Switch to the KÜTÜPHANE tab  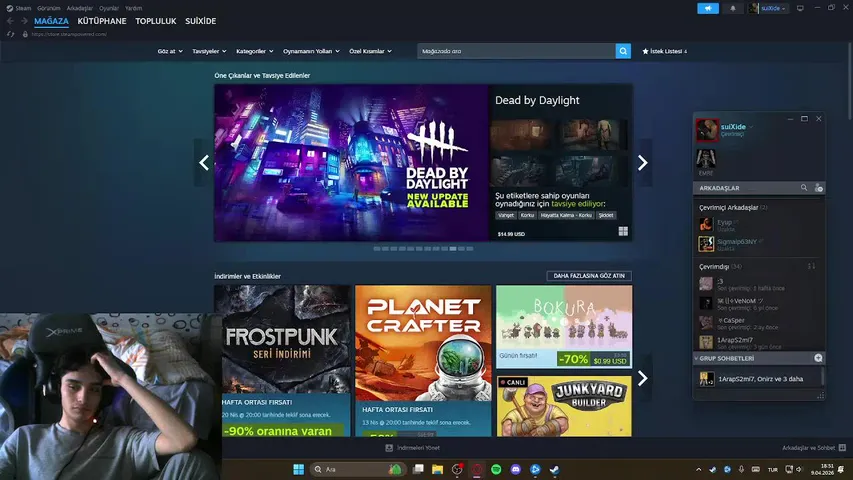coord(102,21)
